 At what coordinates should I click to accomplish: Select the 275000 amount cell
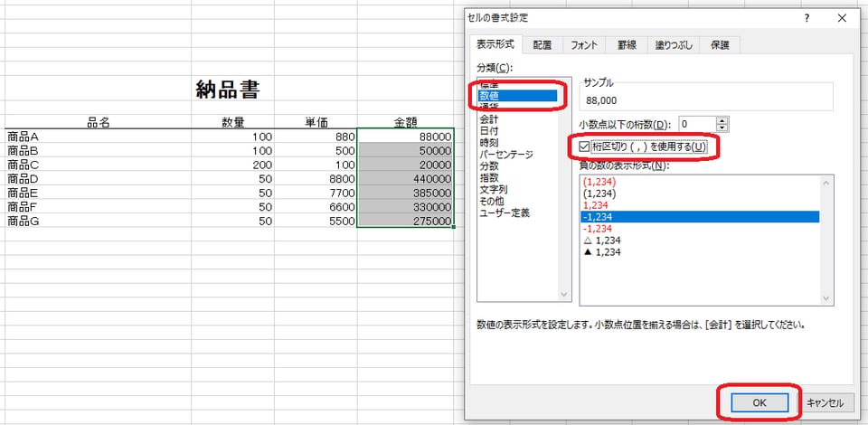tap(405, 221)
